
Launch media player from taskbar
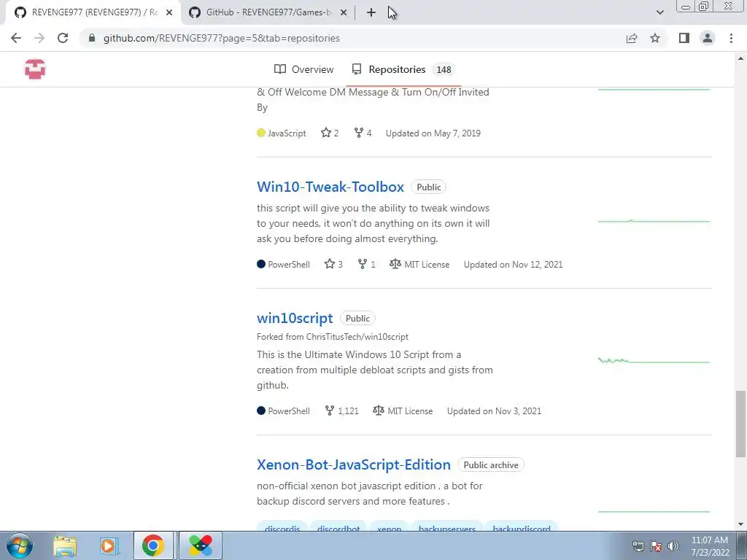pyautogui.click(x=108, y=545)
